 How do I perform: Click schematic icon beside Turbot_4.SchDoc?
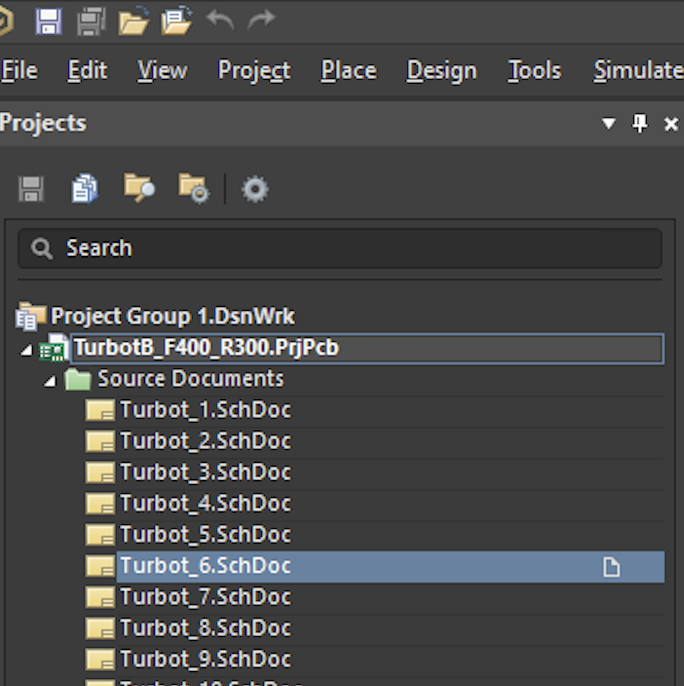tap(100, 504)
